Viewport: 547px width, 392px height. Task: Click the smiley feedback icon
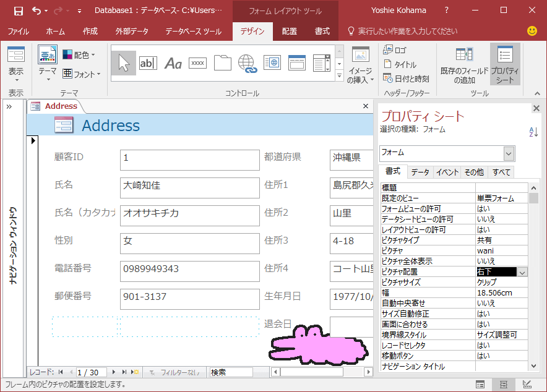click(x=532, y=31)
